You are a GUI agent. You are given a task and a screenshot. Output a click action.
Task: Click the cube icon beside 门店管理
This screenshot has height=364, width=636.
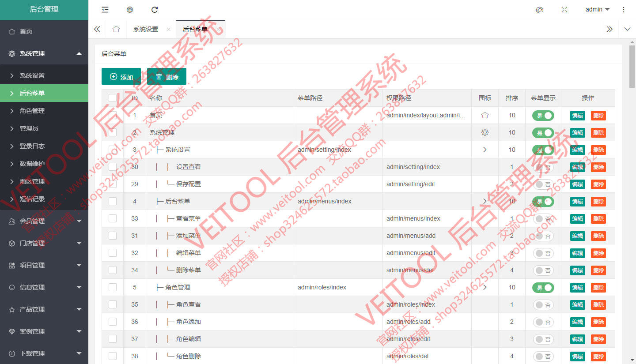12,243
